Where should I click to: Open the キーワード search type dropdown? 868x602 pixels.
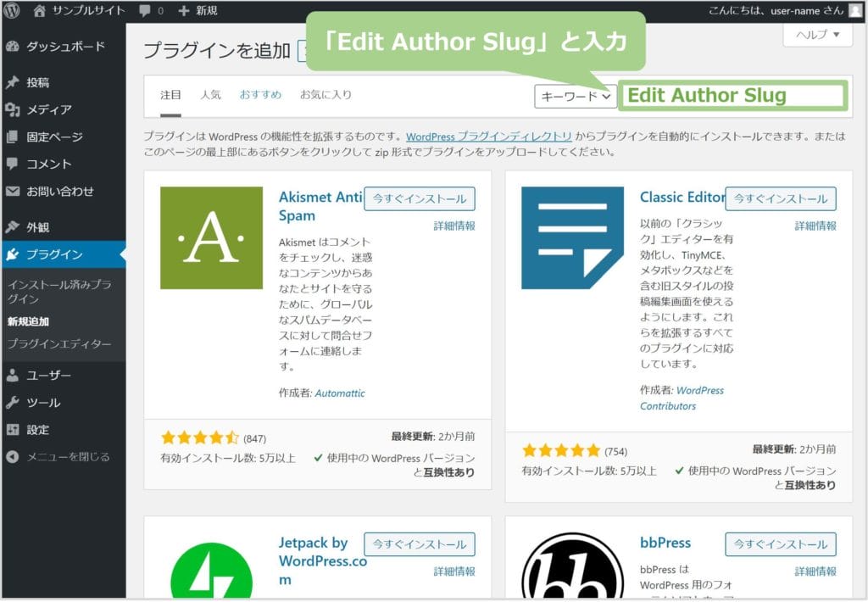pos(576,97)
